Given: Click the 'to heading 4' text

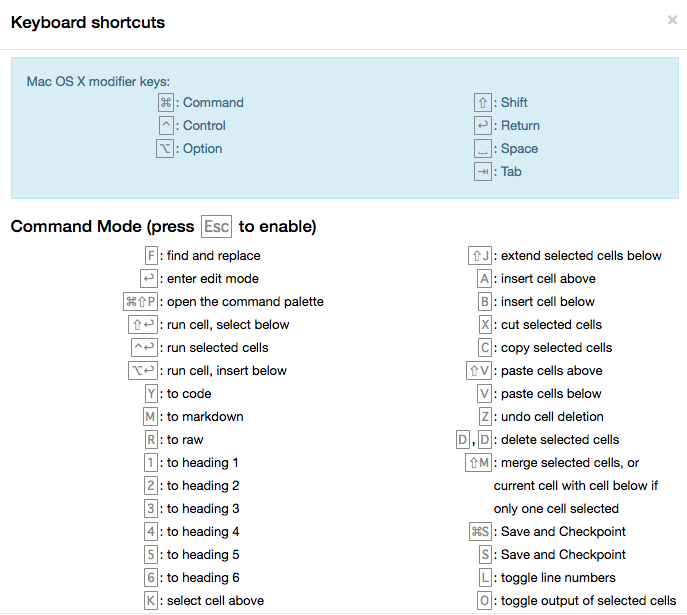Looking at the screenshot, I should [203, 531].
